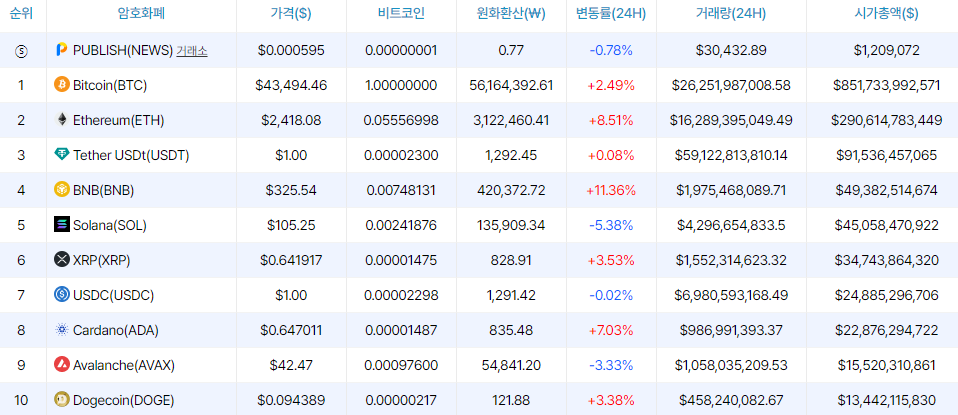This screenshot has width=958, height=415.
Task: Click Solana's -5.38% change value
Action: (611, 226)
